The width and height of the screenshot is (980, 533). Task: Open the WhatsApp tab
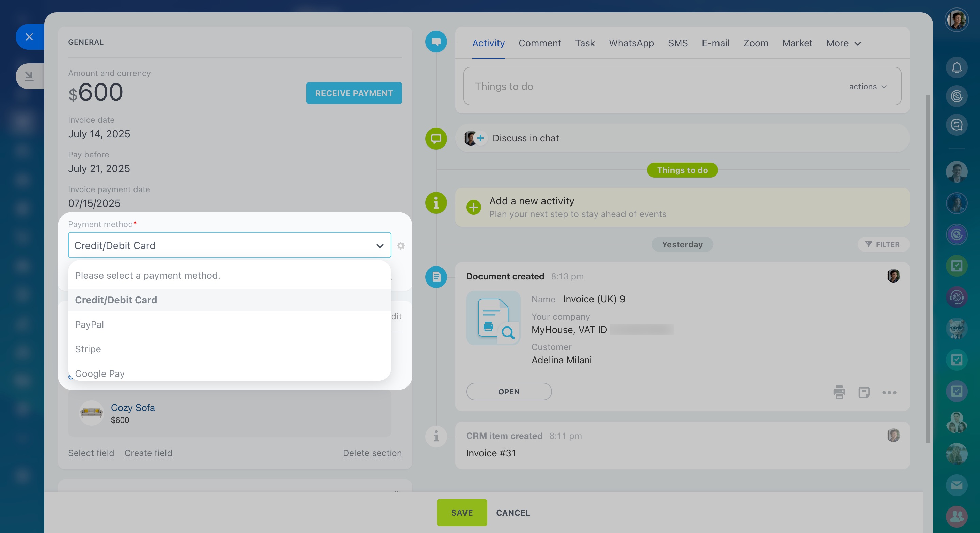pos(631,43)
